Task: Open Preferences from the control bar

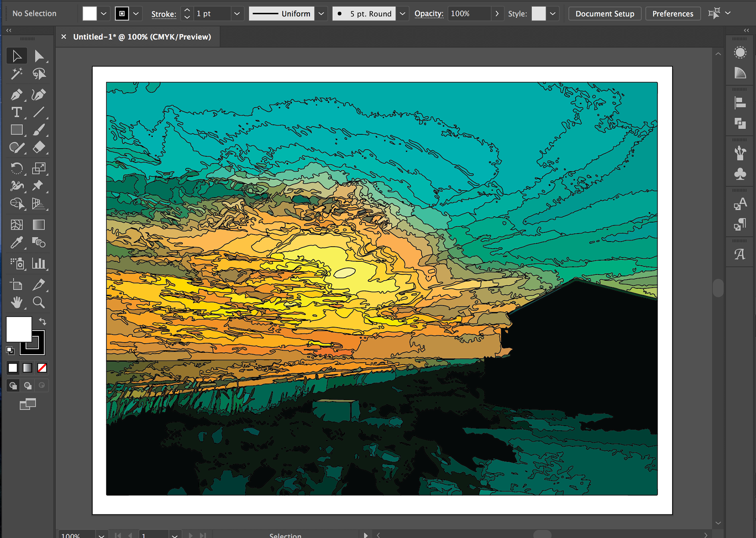Action: tap(672, 14)
